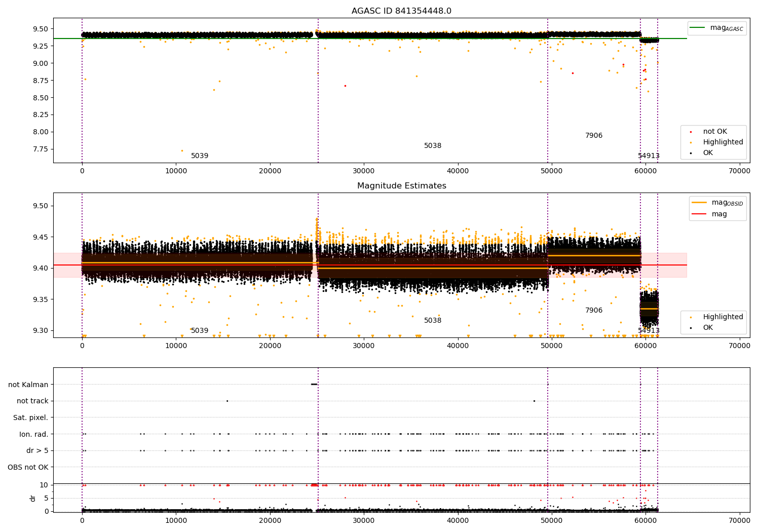Click the OBSID label 54913 in top plot

pyautogui.click(x=649, y=156)
